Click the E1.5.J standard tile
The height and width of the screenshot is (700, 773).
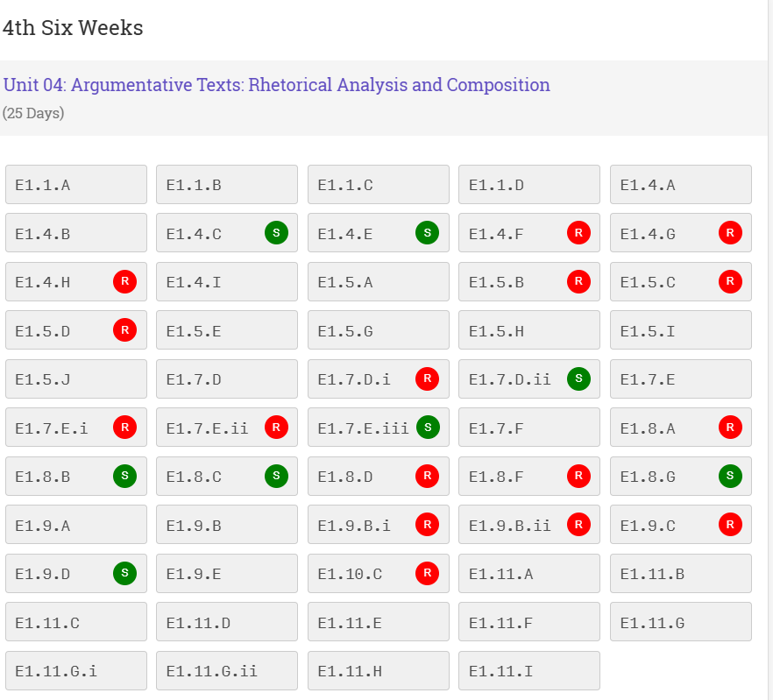76,379
